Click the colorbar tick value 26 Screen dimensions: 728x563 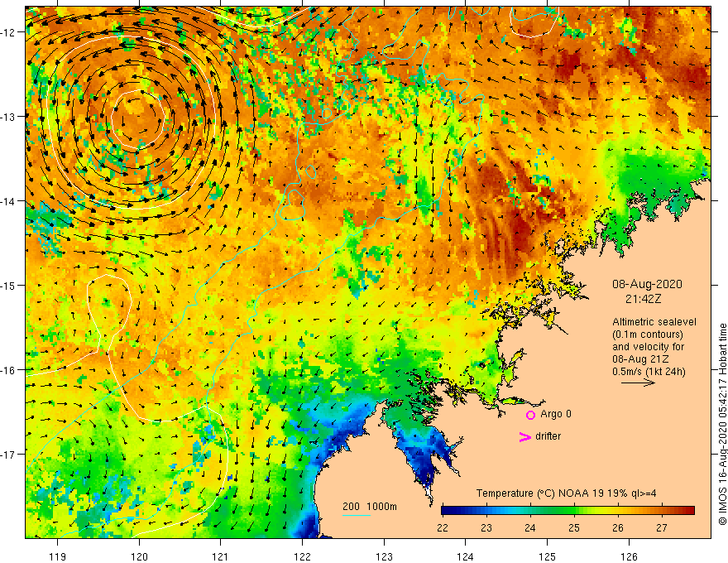click(618, 527)
